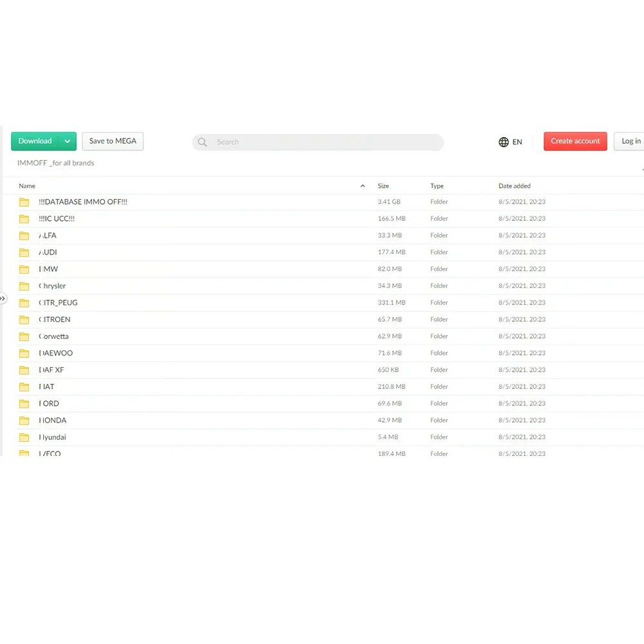Select the DAF XF folder name

coord(52,370)
